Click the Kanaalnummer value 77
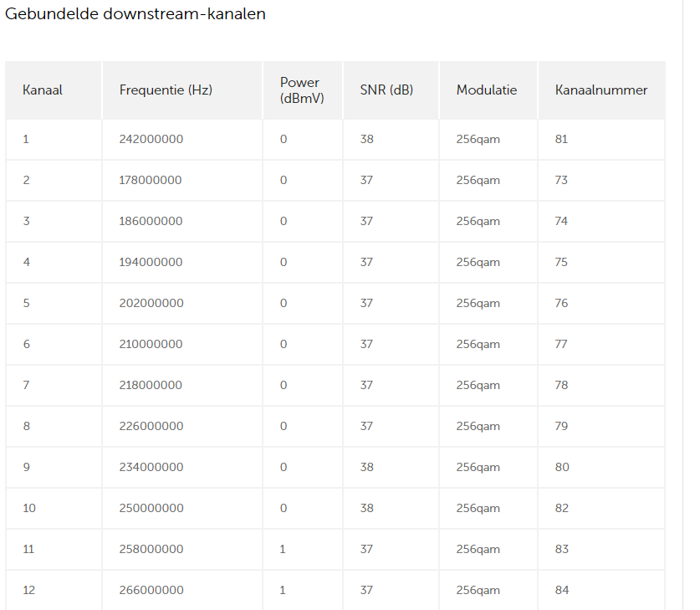 (x=561, y=344)
